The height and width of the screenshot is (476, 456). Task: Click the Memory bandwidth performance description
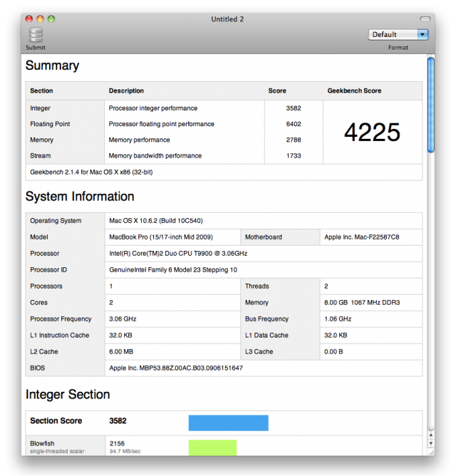pos(155,156)
